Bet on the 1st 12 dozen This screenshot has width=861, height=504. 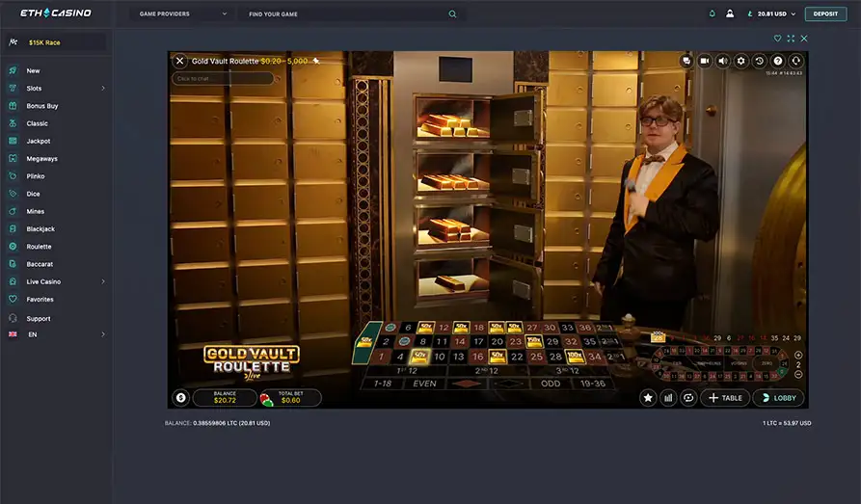(x=407, y=371)
